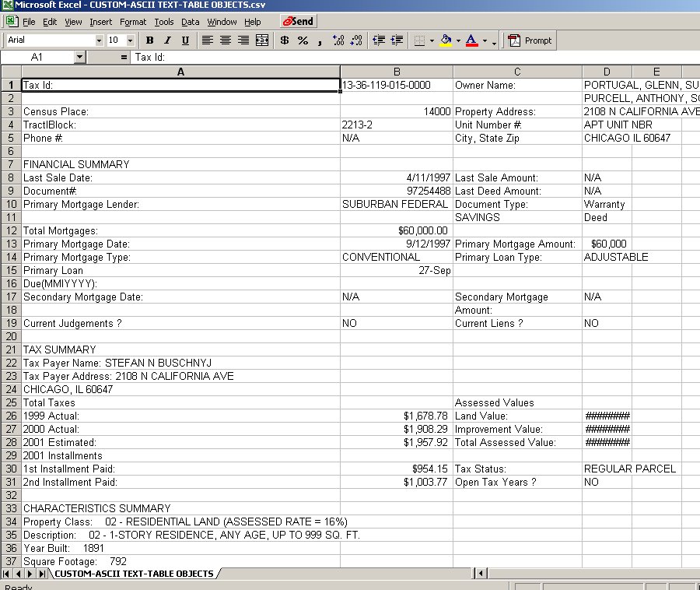Click horizontal scrollbar left arrow
Screen dimensions: 700x590
tap(481, 574)
